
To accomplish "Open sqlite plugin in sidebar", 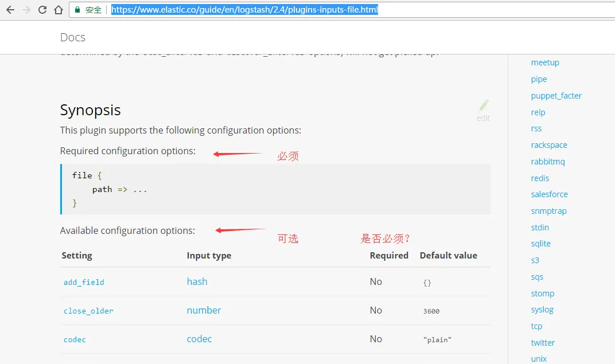I will [541, 244].
